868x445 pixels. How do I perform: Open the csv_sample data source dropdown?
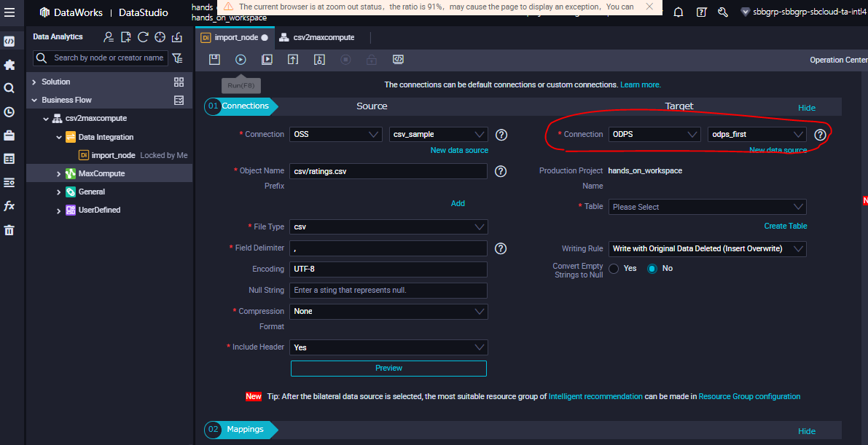pyautogui.click(x=439, y=135)
